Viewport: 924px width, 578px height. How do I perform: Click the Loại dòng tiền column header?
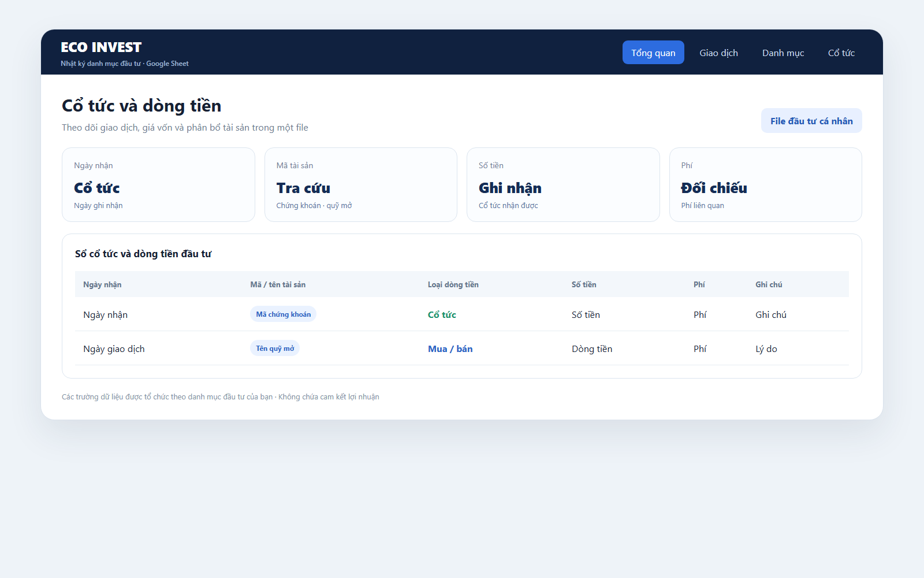coord(453,284)
